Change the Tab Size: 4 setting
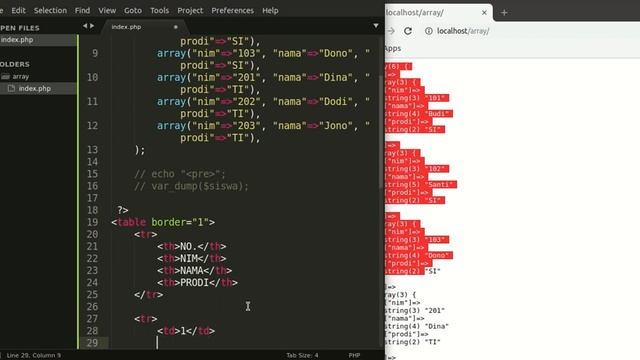The width and height of the screenshot is (640, 360). (302, 356)
